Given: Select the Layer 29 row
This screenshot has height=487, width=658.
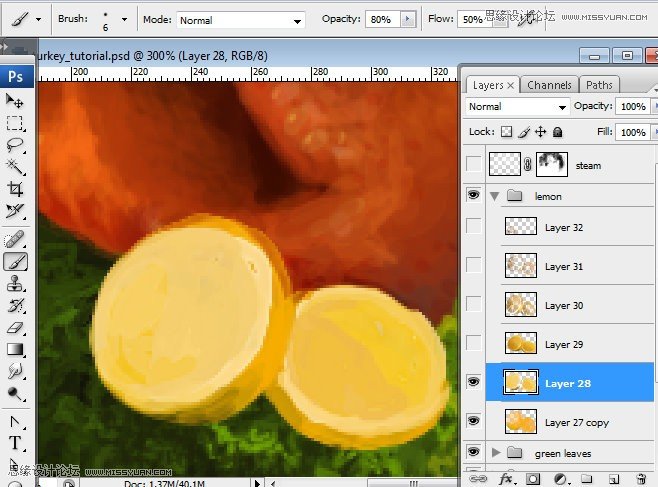Looking at the screenshot, I should pyautogui.click(x=570, y=344).
